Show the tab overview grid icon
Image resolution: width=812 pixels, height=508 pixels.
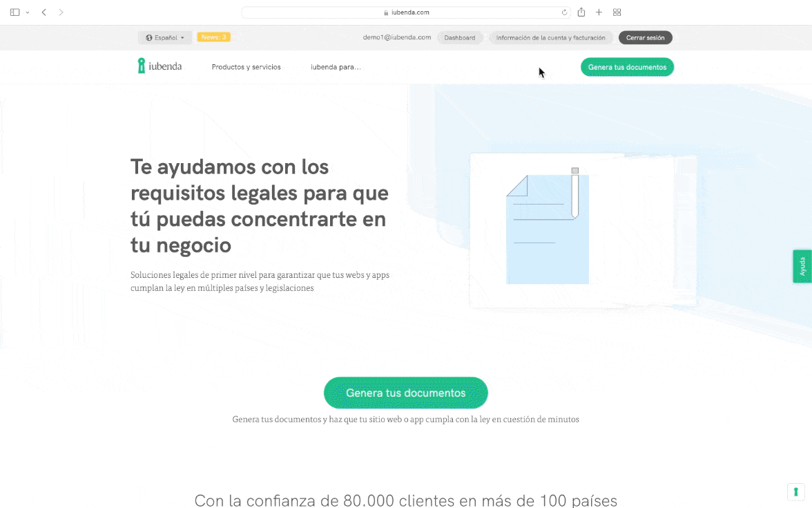(x=617, y=12)
